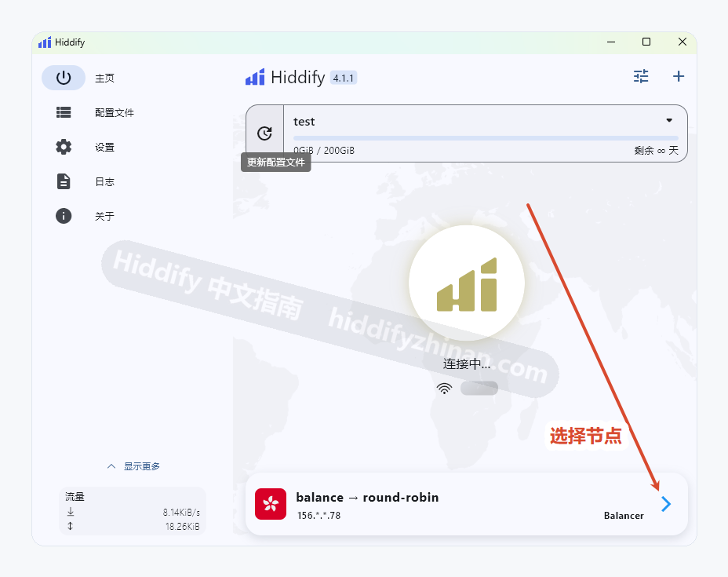
Task: Click the 8.14KiB/s download speed value
Action: [181, 513]
